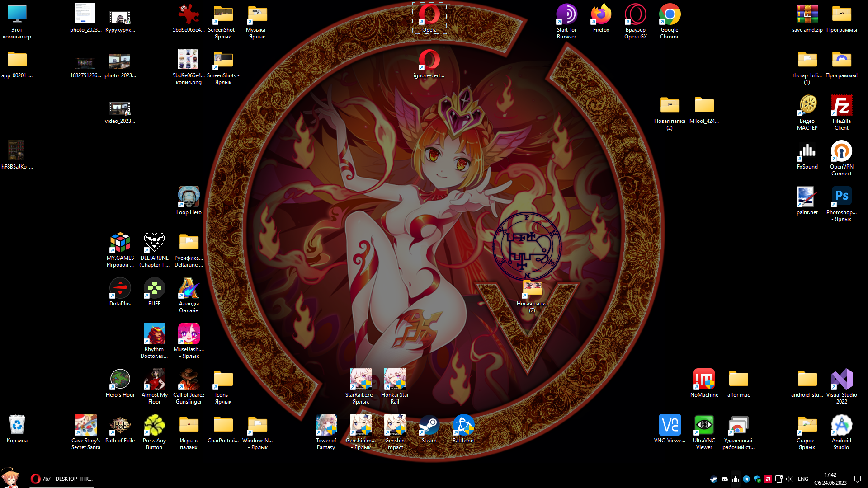Select the Photoshop shortcut icon
Image resolution: width=868 pixels, height=488 pixels.
click(x=841, y=204)
